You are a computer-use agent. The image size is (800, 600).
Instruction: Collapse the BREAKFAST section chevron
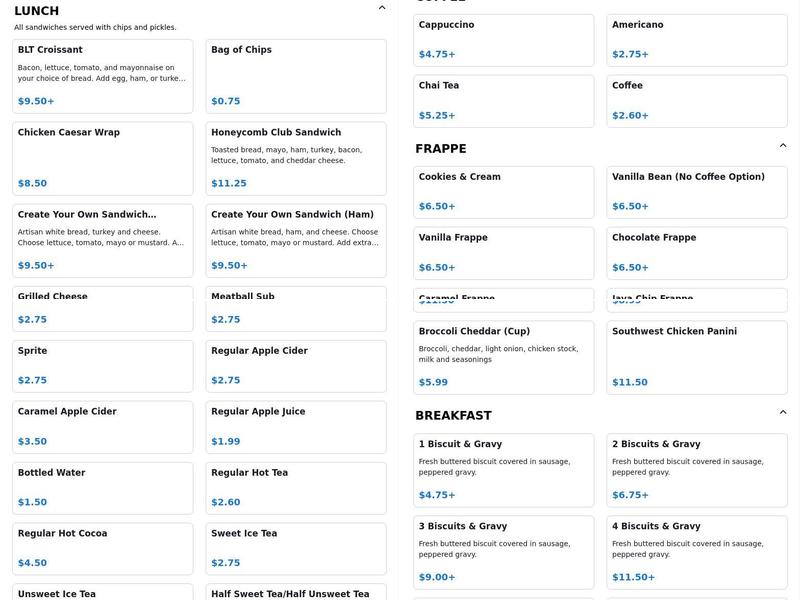click(x=783, y=412)
